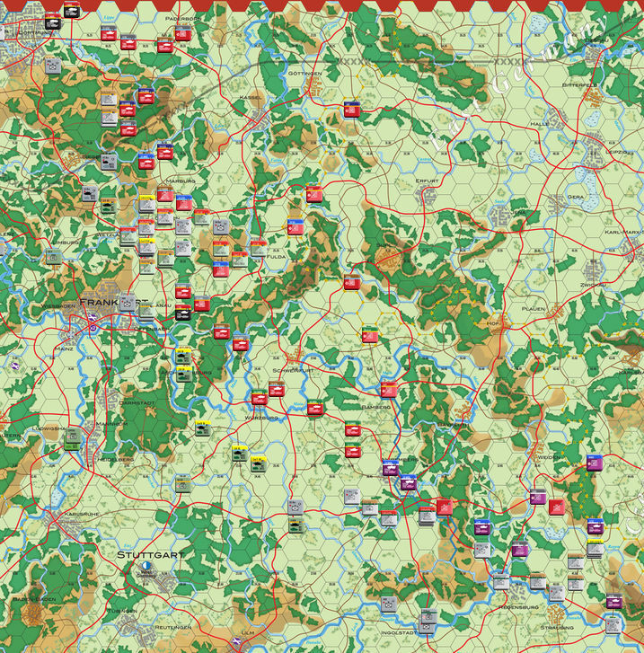Select the gray counter south of Dortmund

coord(53,66)
